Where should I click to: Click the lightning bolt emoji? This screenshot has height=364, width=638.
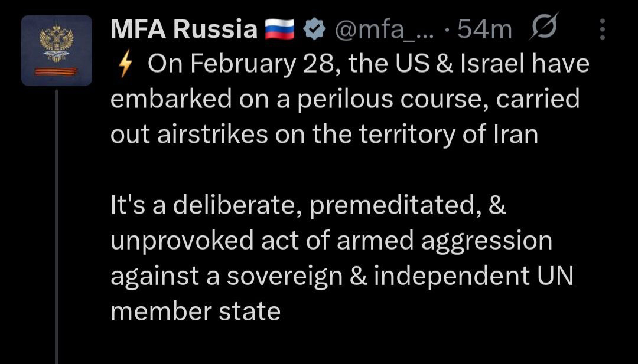(125, 65)
